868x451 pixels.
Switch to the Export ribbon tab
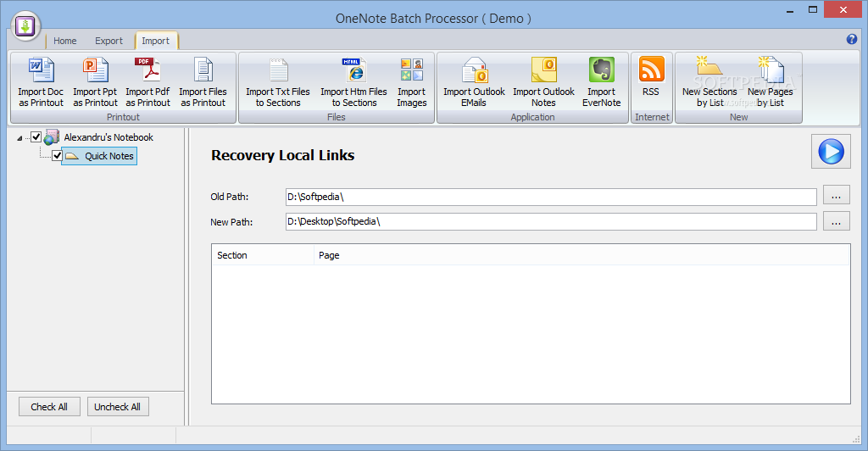click(x=108, y=41)
